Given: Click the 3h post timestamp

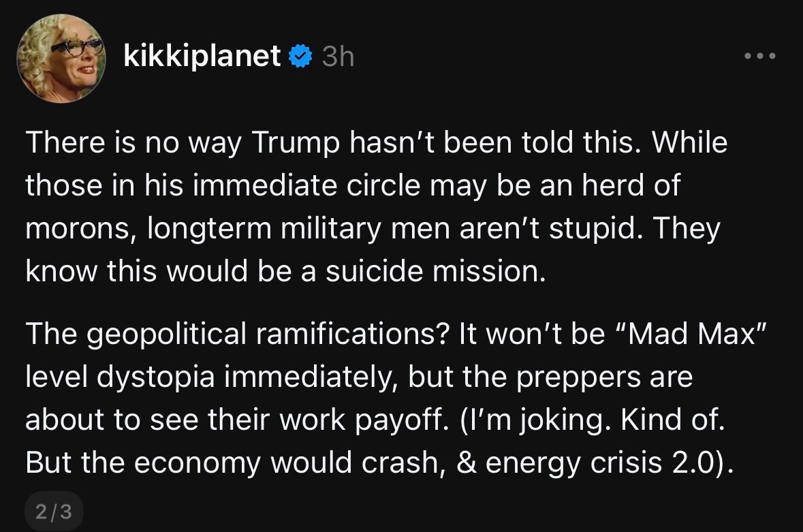Looking at the screenshot, I should point(338,57).
